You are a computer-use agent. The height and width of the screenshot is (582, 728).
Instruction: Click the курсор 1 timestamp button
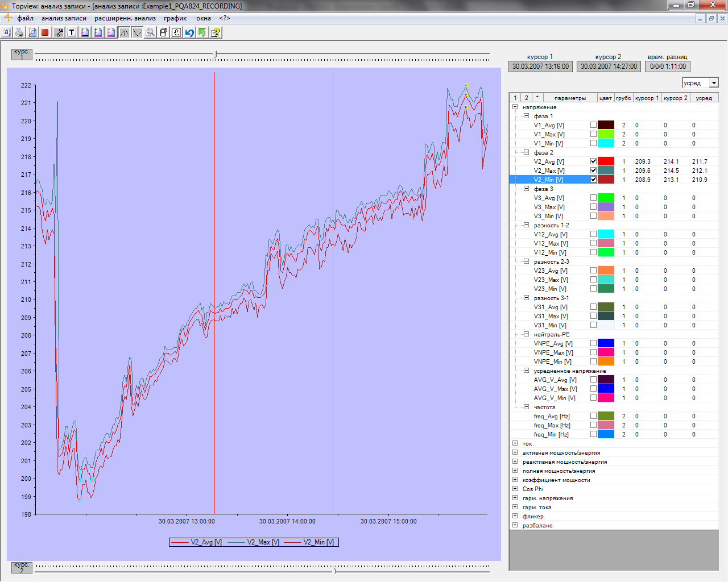tap(540, 66)
